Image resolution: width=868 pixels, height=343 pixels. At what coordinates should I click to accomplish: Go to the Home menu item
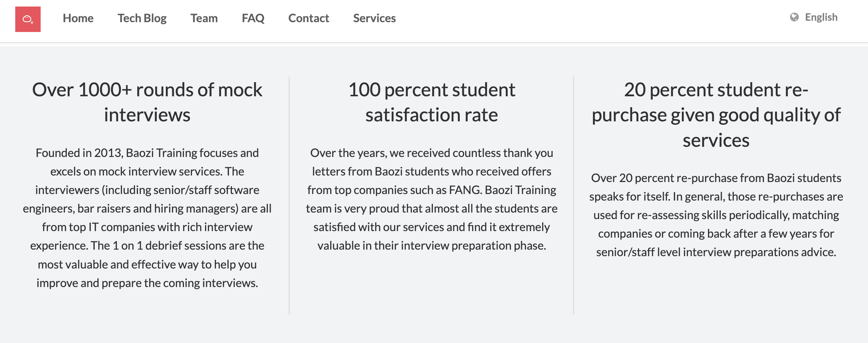(78, 18)
